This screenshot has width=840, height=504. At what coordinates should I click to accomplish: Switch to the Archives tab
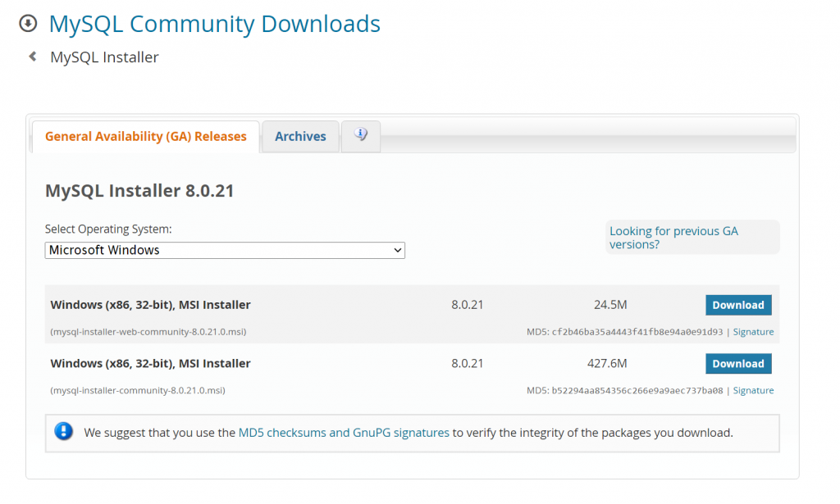300,136
